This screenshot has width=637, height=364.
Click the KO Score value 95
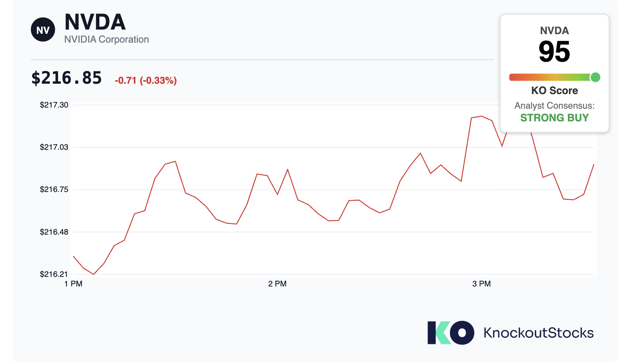tap(554, 52)
